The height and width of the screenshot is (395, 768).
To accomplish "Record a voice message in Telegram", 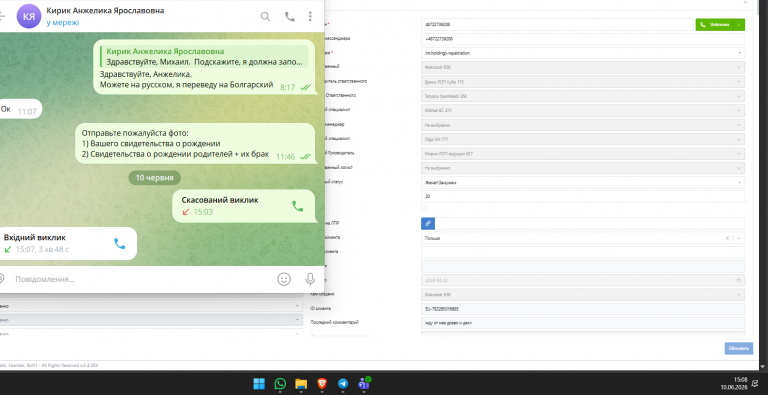I will [x=310, y=279].
